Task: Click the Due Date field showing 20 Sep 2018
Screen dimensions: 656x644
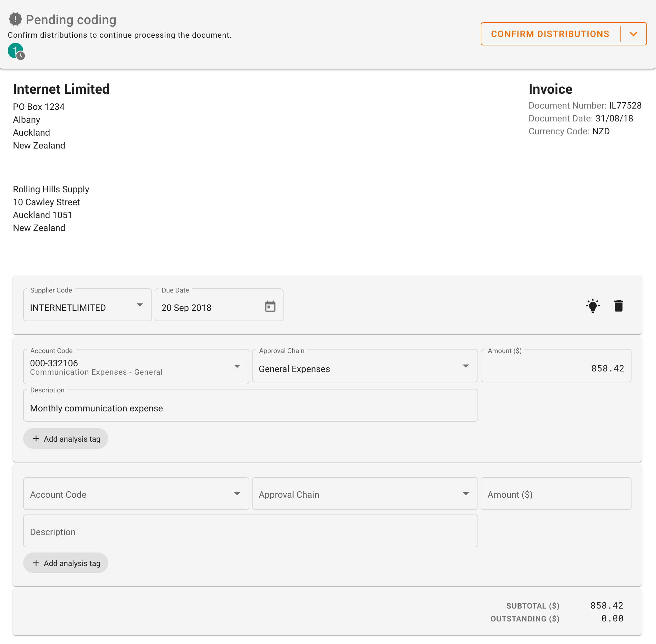Action: pos(203,306)
